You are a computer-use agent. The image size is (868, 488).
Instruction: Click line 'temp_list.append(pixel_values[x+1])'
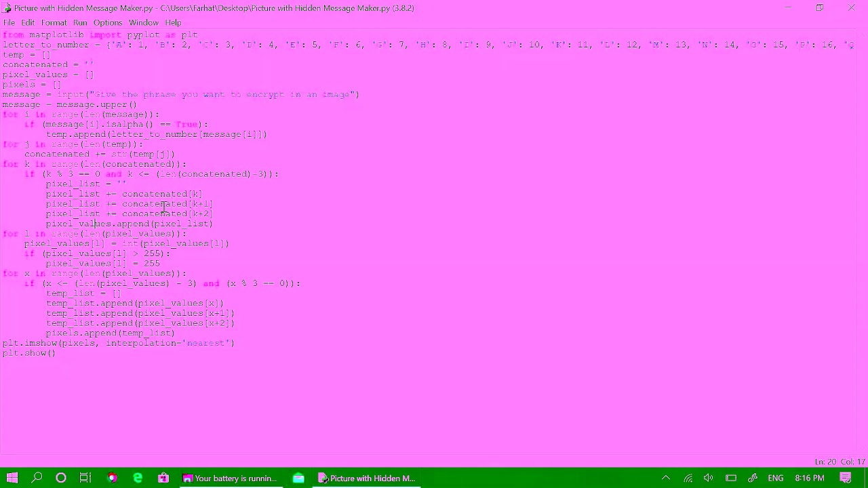point(140,313)
